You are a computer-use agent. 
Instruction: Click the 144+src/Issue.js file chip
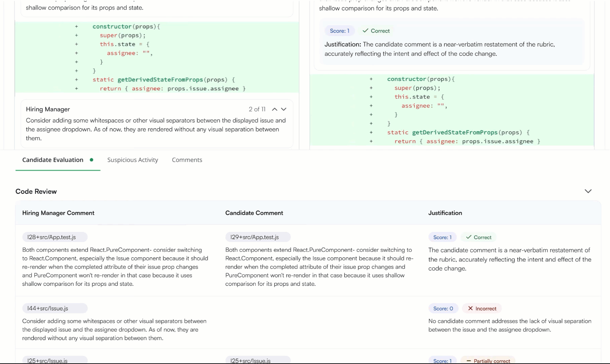pyautogui.click(x=55, y=308)
